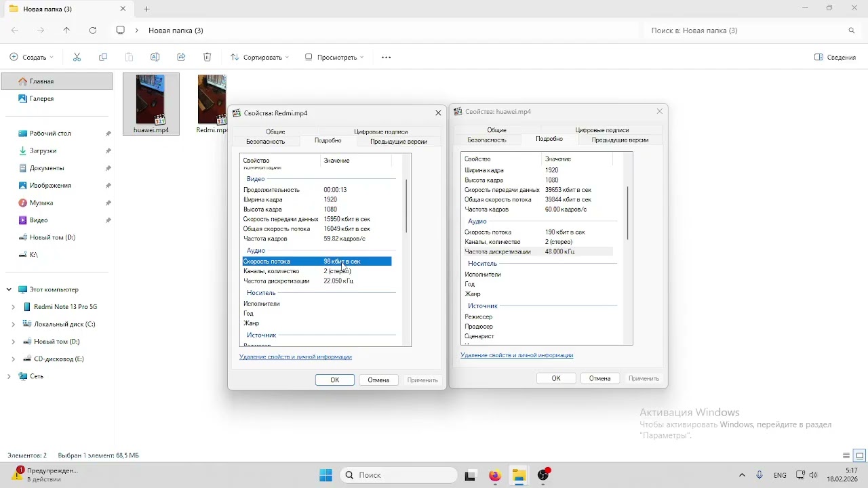
Task: Click the Delete trash icon in toolbar
Action: pyautogui.click(x=208, y=58)
